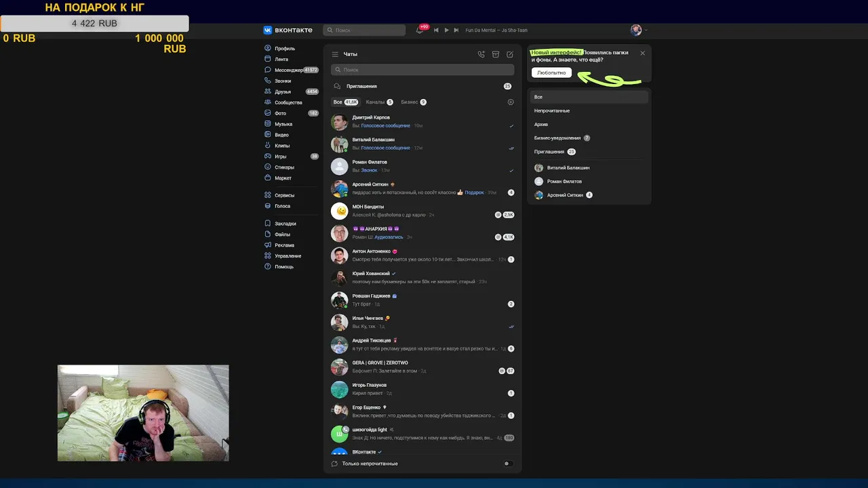Focus the top VK search field
The image size is (868, 488).
coord(364,30)
